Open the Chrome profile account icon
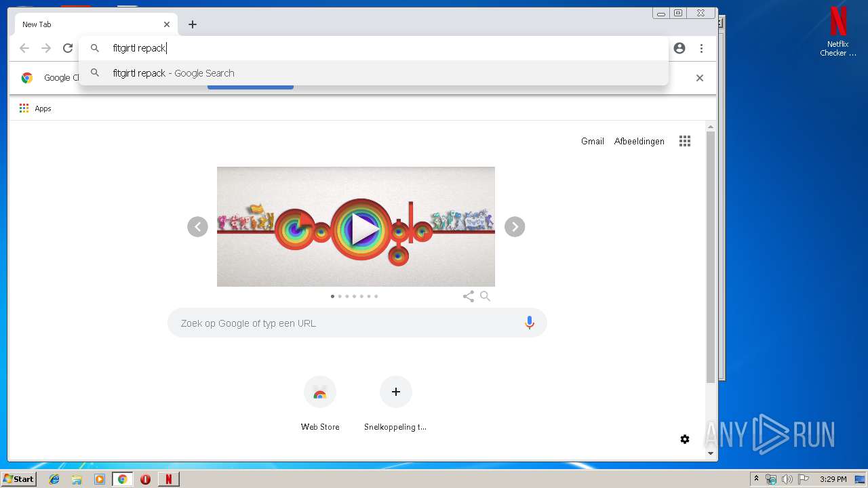The image size is (868, 488). pyautogui.click(x=679, y=48)
